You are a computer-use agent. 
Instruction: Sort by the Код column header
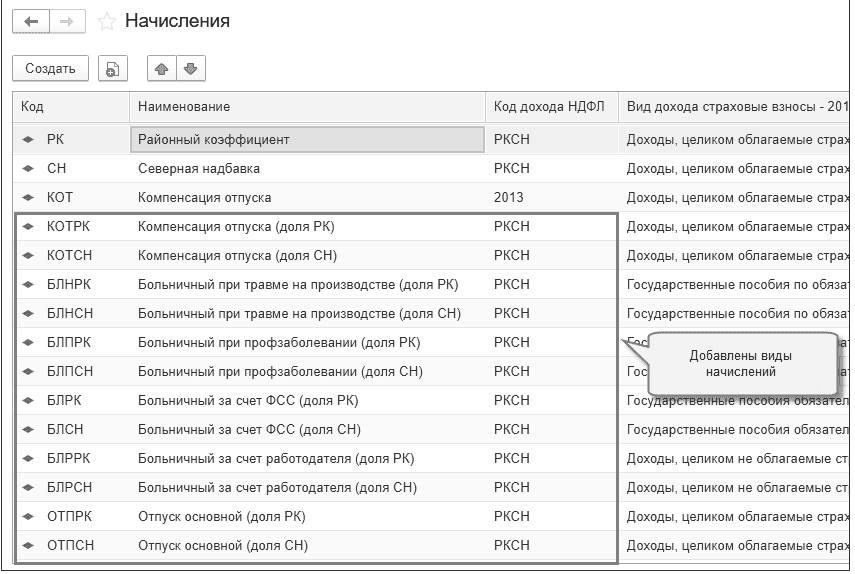tap(70, 107)
